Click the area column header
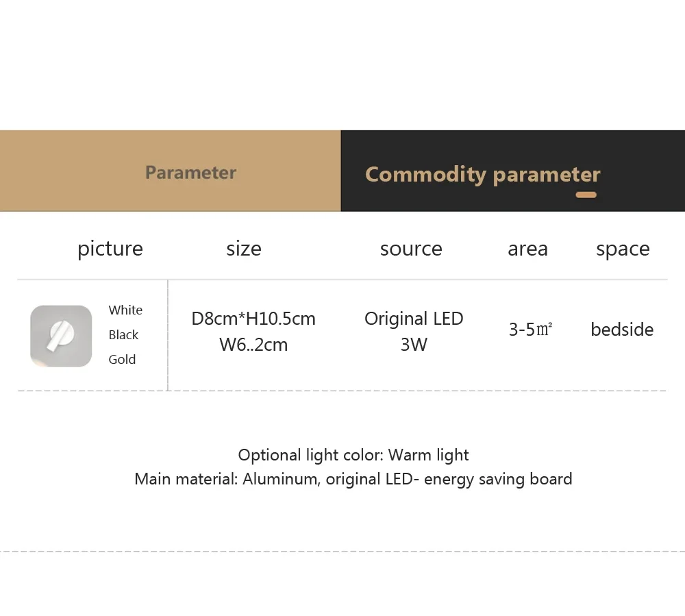This screenshot has width=685, height=616. tap(527, 249)
